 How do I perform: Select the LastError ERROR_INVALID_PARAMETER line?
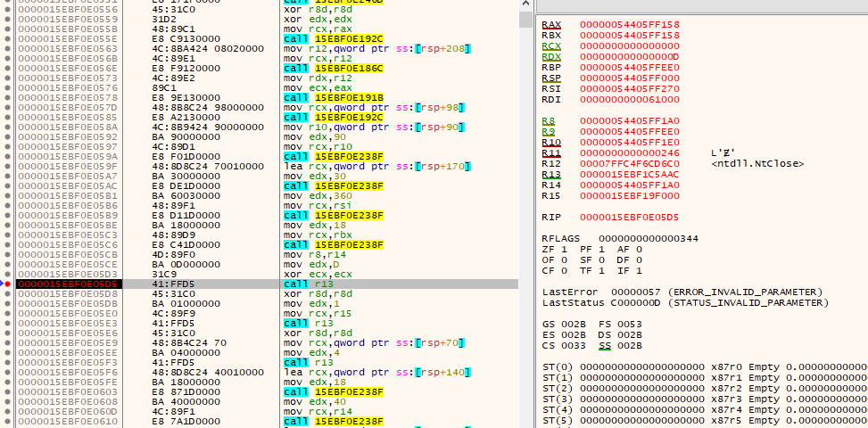pyautogui.click(x=682, y=292)
